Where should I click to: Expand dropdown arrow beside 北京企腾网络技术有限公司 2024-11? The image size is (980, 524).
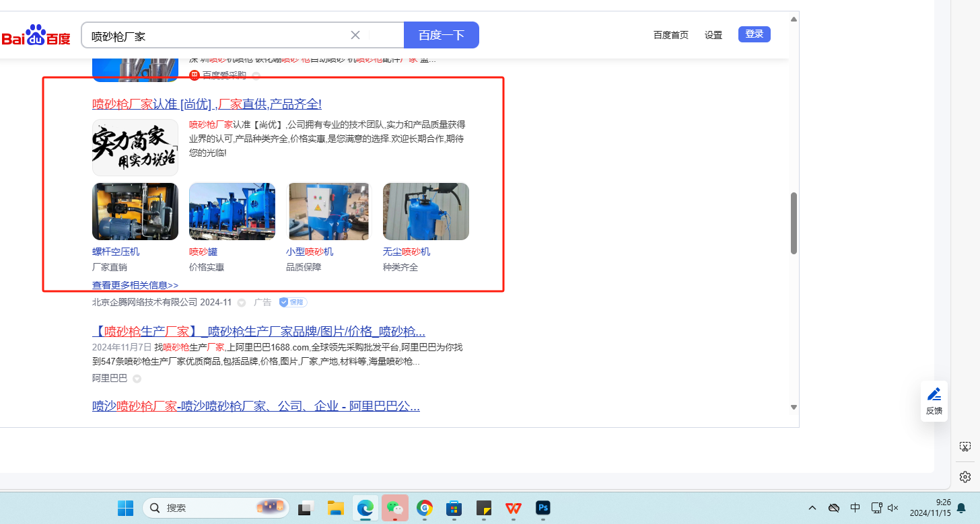pos(242,303)
